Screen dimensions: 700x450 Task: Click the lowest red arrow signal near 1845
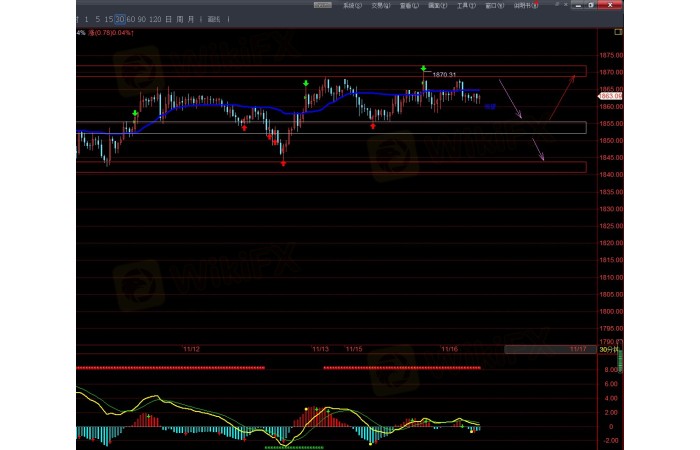coord(284,162)
